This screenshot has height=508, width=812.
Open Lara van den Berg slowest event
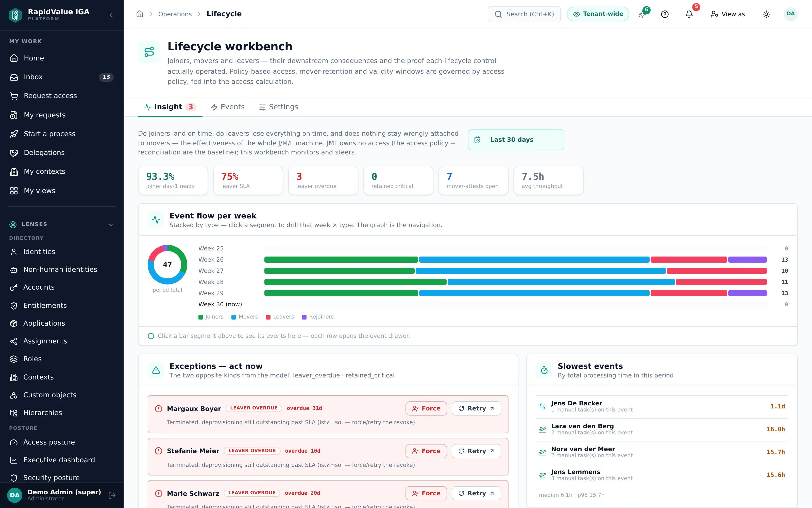(x=662, y=429)
